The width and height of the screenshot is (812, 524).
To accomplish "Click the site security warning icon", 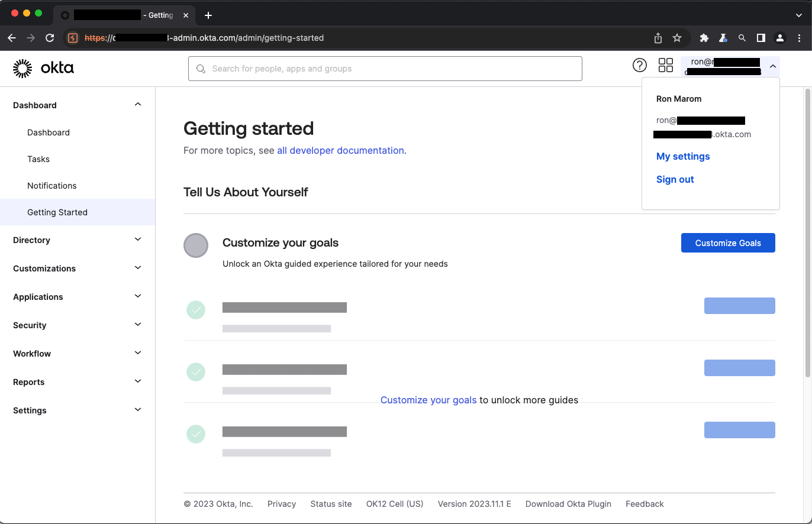I will click(x=73, y=38).
